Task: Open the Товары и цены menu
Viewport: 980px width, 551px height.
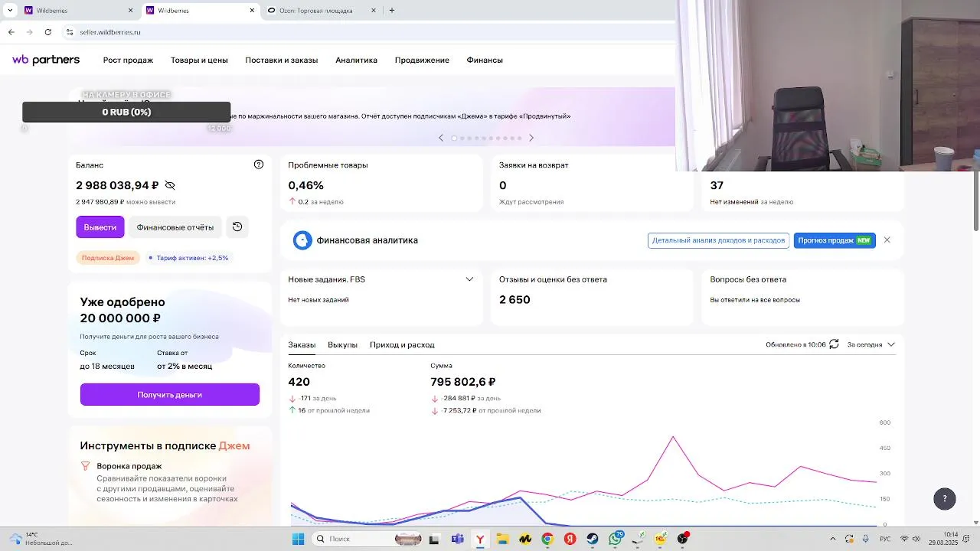Action: coord(199,60)
